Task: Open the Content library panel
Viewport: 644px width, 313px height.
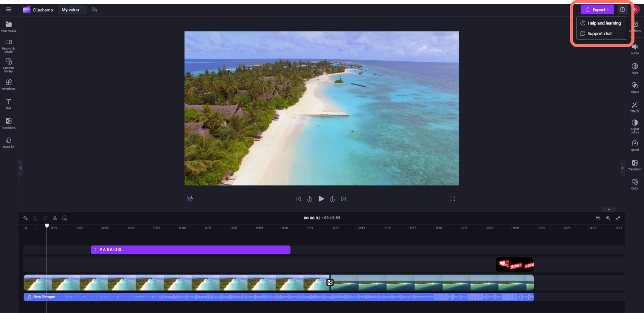Action: click(x=8, y=65)
